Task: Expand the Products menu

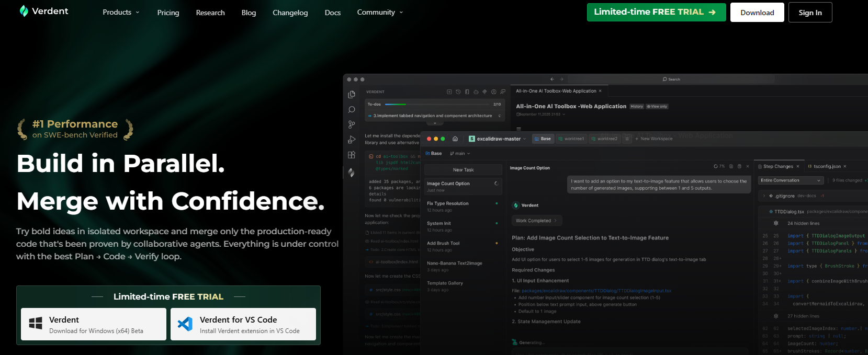Action: 121,12
